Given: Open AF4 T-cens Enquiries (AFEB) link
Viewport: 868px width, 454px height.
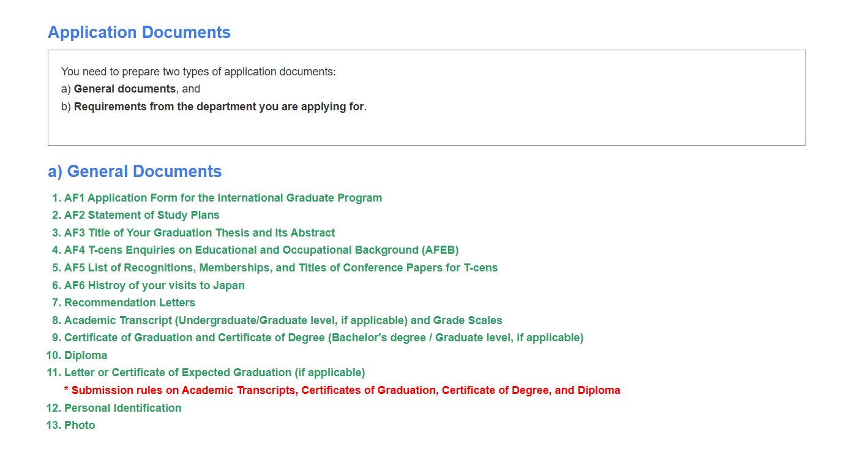Looking at the screenshot, I should point(261,250).
